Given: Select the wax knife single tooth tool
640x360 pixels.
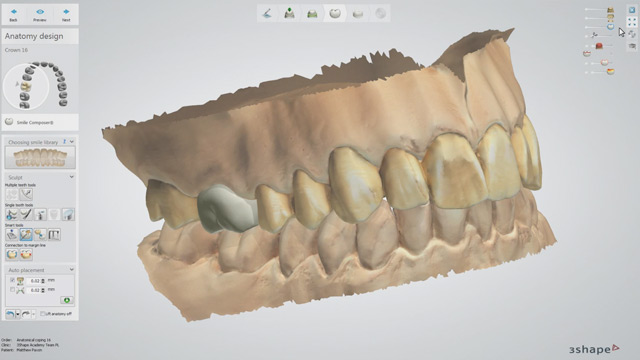Looking at the screenshot, I should point(26,214).
